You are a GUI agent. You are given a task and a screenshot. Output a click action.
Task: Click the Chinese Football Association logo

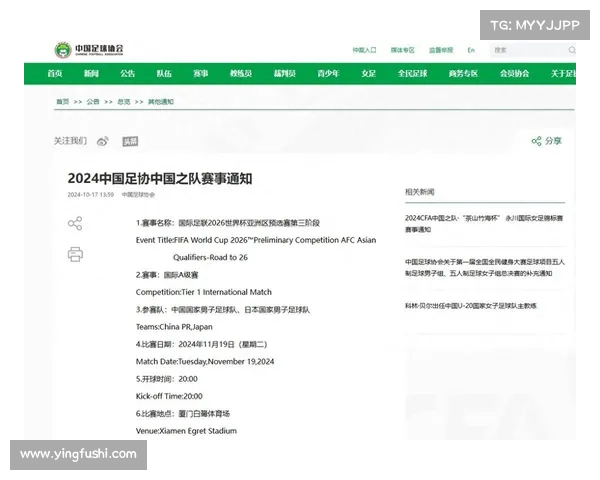[x=89, y=50]
